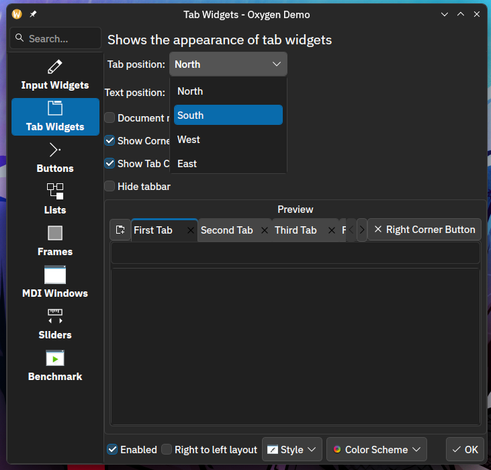The width and height of the screenshot is (491, 470).
Task: Close the Oxygen Demo window
Action: click(x=477, y=14)
